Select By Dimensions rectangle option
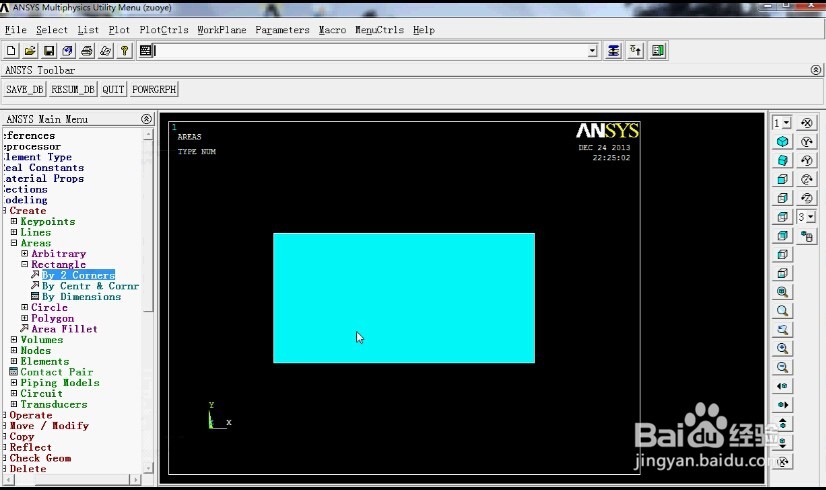The image size is (826, 490). tap(82, 297)
